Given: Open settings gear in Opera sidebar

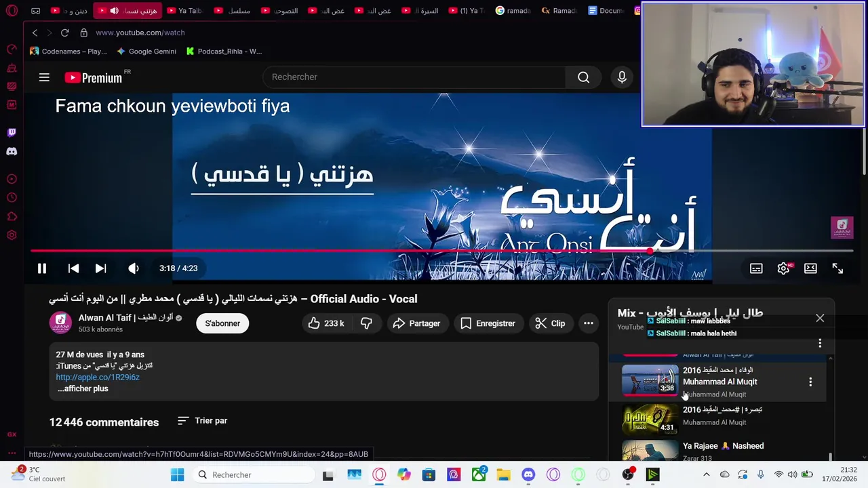Looking at the screenshot, I should [x=12, y=235].
